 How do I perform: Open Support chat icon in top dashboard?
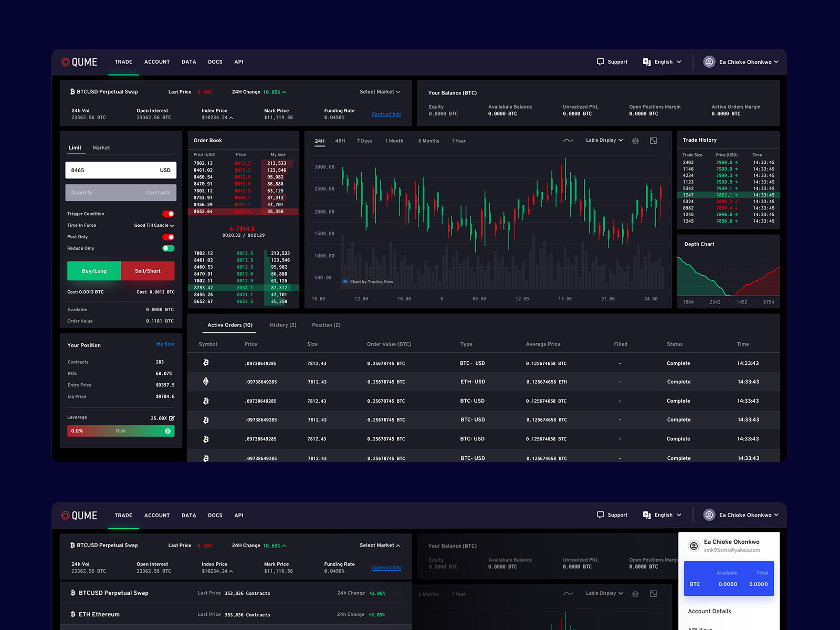pos(601,62)
